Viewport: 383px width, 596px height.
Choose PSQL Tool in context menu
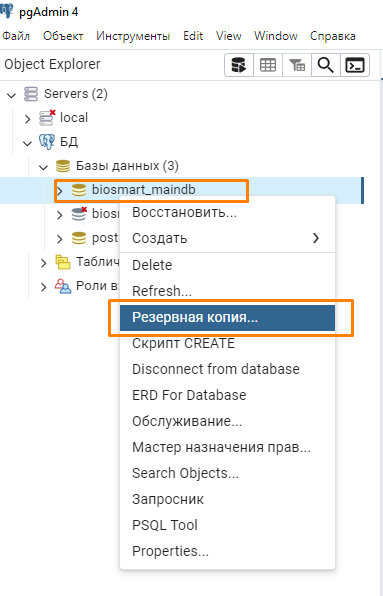[x=227, y=525]
